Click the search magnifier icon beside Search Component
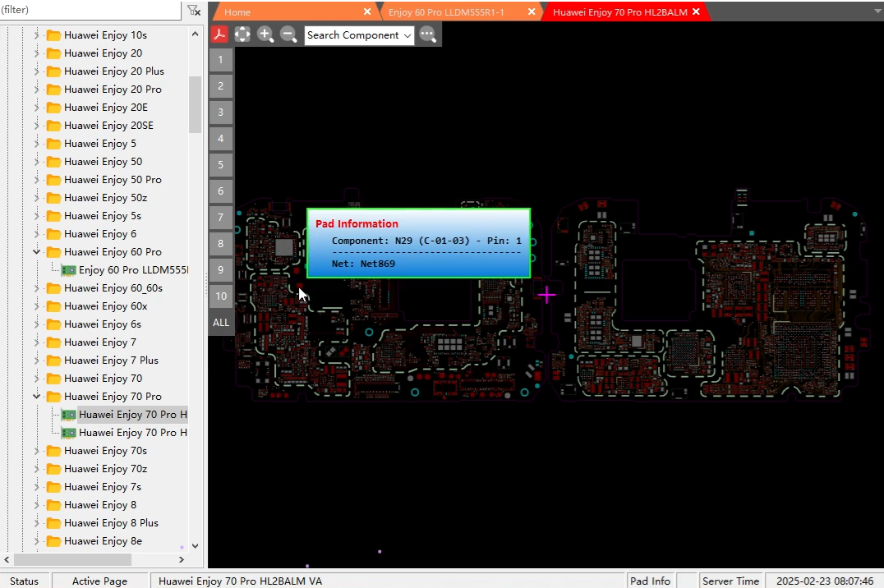 pyautogui.click(x=427, y=34)
